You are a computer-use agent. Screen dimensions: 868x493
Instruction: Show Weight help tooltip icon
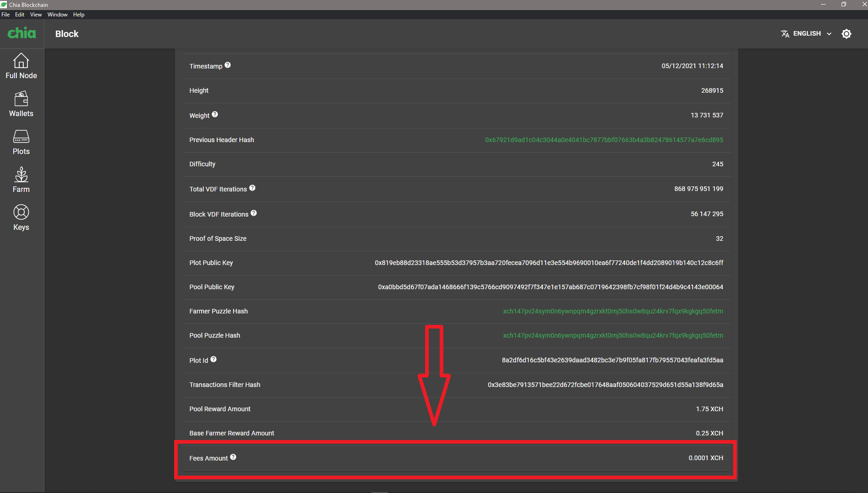tap(215, 115)
